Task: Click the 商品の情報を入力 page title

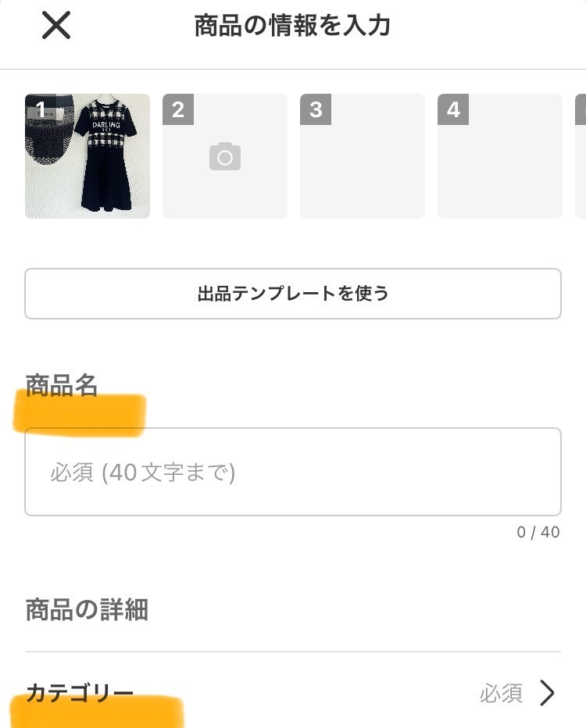Action: 292,26
